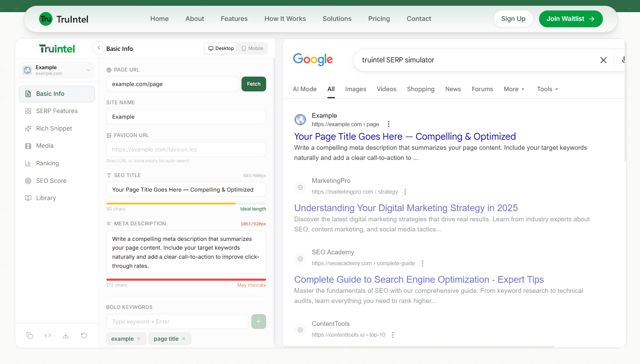Select Basic Info in the sidebar

(57, 94)
